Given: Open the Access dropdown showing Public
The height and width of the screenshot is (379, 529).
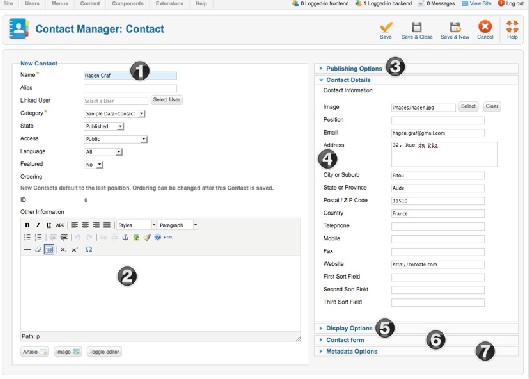Looking at the screenshot, I should coord(116,139).
